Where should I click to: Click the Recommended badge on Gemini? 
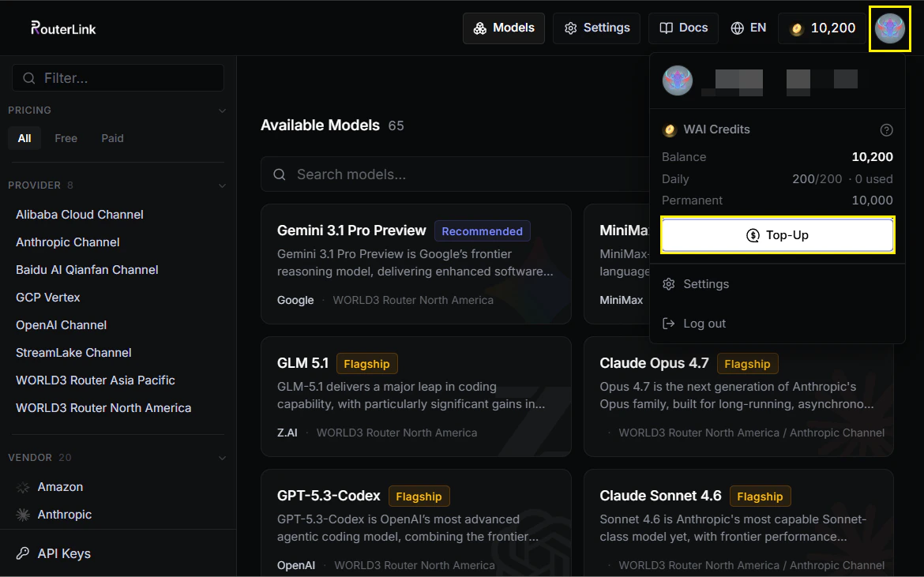click(482, 231)
